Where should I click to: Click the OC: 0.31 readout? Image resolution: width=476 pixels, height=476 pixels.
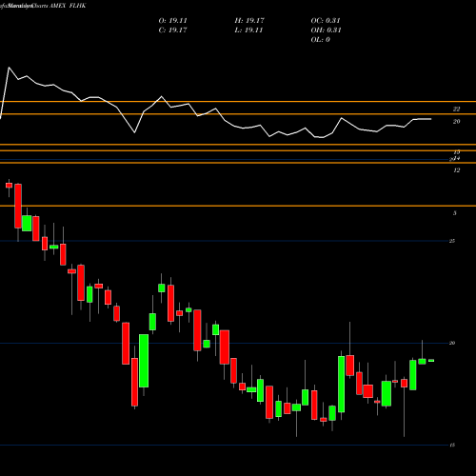[x=326, y=21]
